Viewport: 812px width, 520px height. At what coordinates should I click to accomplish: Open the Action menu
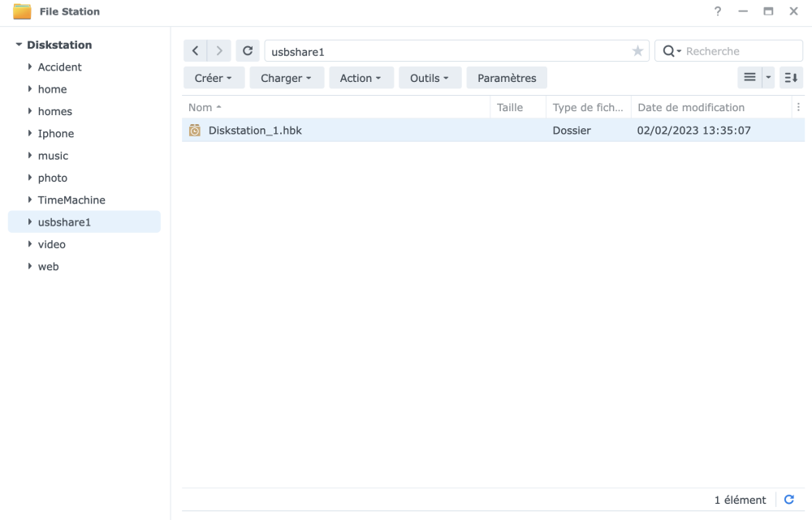[361, 78]
